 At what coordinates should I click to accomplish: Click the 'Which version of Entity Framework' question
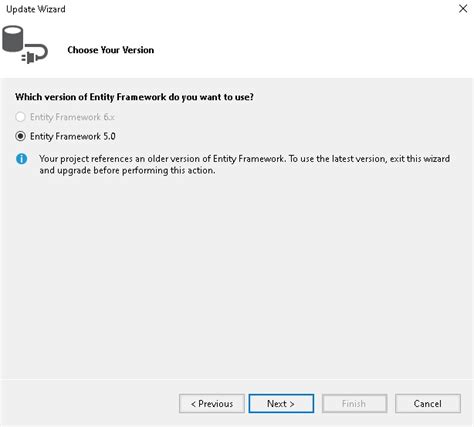pyautogui.click(x=134, y=97)
